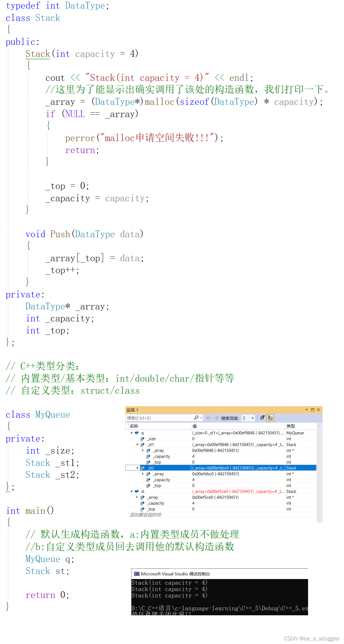Click the field icon of _capacity under _st2
Image resolution: width=344 pixels, height=644 pixels.
148,480
